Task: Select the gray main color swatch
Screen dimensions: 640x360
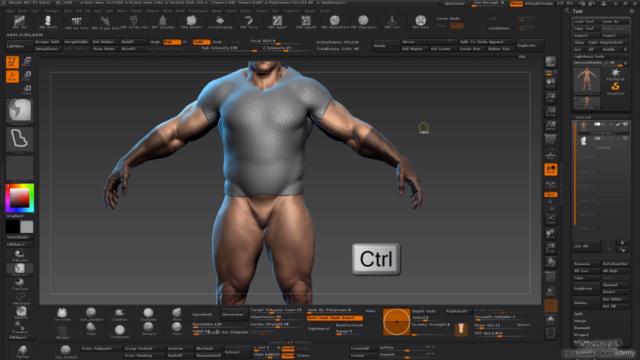Action: pos(27,227)
